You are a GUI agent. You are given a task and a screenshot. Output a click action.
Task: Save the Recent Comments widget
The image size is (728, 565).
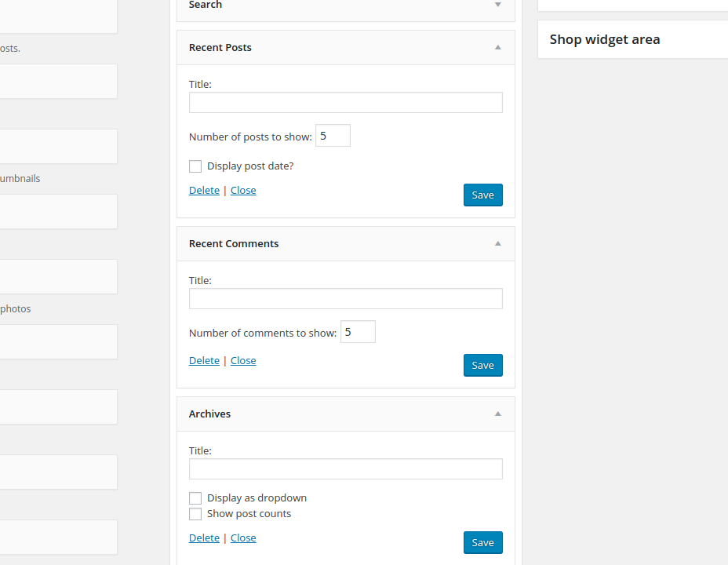(482, 366)
